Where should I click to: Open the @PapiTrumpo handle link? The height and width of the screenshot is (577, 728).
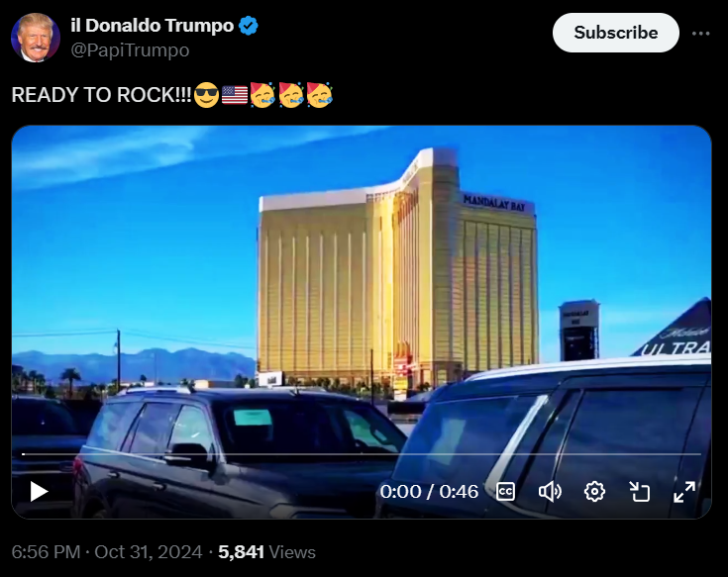point(130,50)
